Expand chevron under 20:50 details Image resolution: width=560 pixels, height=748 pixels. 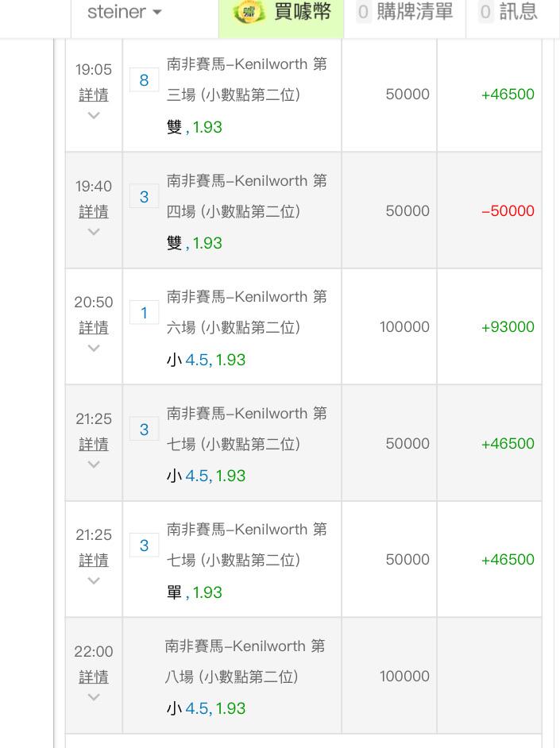tap(94, 349)
